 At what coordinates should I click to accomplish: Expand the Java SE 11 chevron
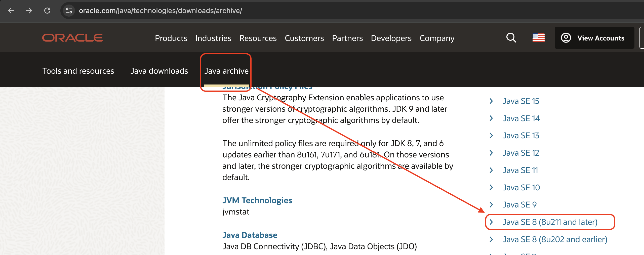click(491, 170)
